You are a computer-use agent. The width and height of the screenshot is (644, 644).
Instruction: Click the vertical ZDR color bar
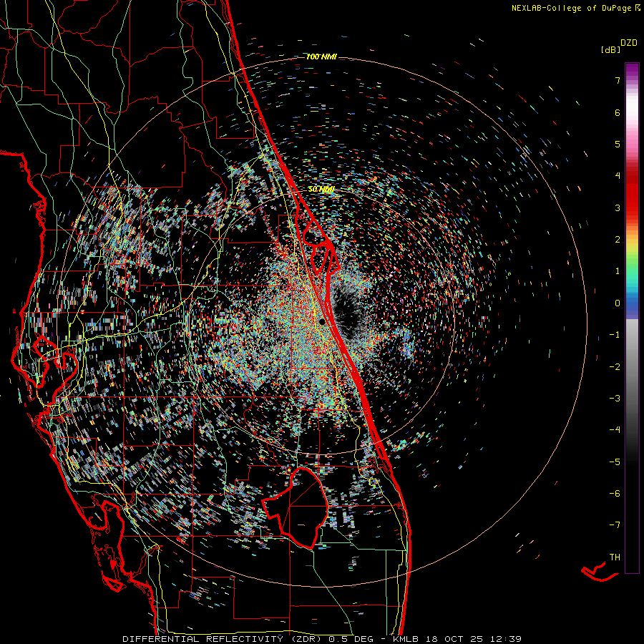632,318
